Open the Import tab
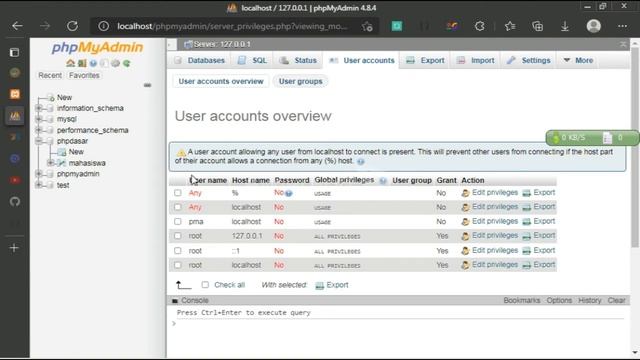The height and width of the screenshot is (360, 640). (x=476, y=60)
